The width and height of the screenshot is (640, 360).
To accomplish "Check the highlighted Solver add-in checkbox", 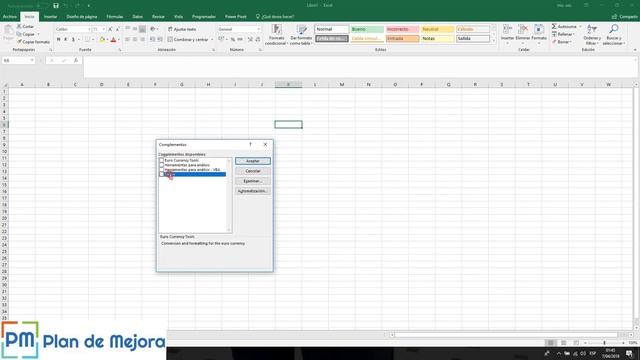I will (161, 174).
